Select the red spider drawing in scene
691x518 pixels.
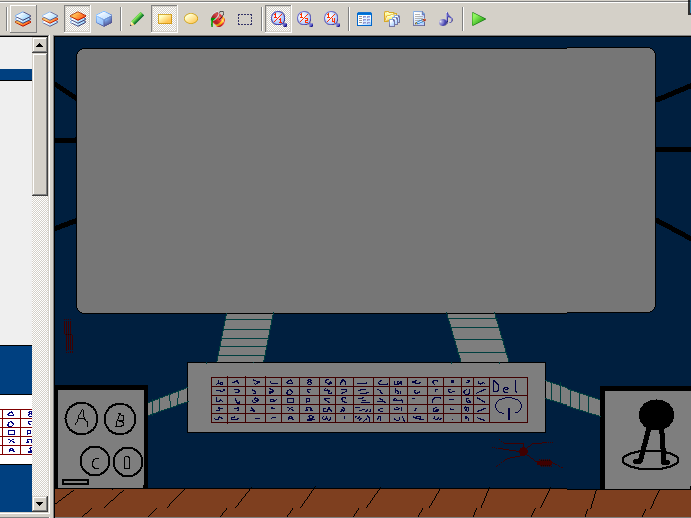[527, 454]
